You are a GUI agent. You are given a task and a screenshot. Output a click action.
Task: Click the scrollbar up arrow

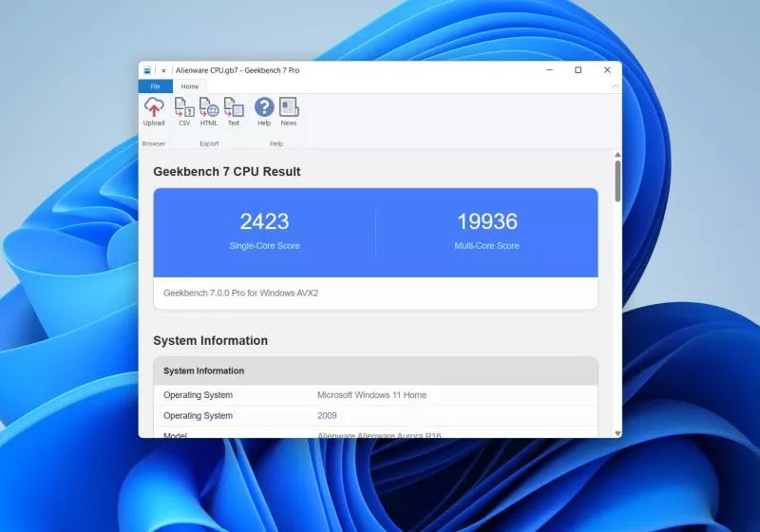[x=617, y=155]
